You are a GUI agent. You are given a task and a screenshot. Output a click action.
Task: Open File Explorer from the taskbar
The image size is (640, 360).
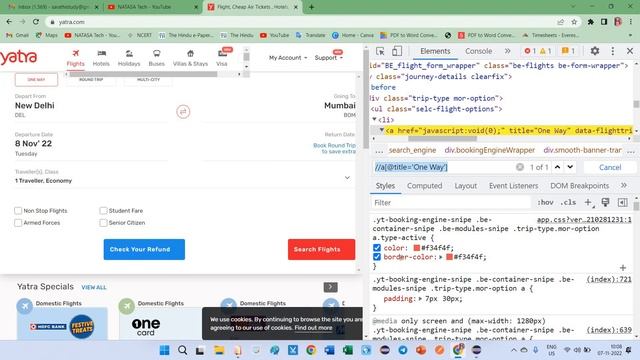[219, 350]
